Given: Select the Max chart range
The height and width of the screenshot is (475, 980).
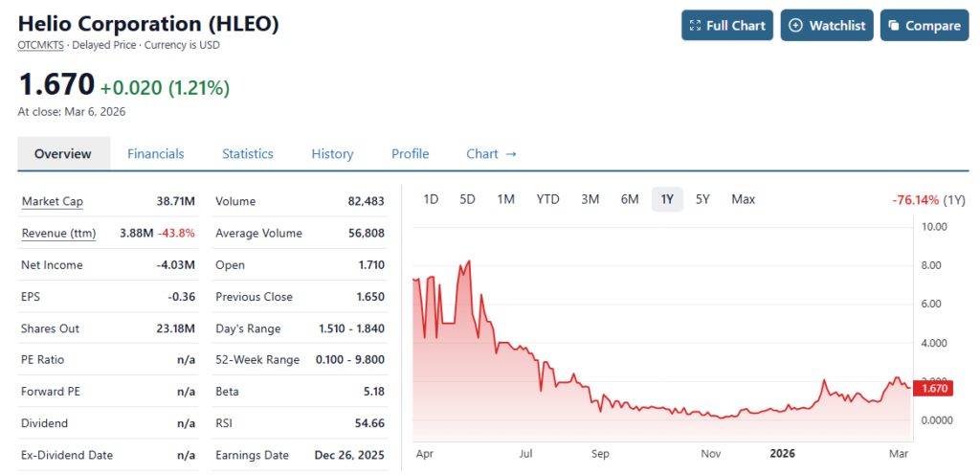Looking at the screenshot, I should point(743,199).
